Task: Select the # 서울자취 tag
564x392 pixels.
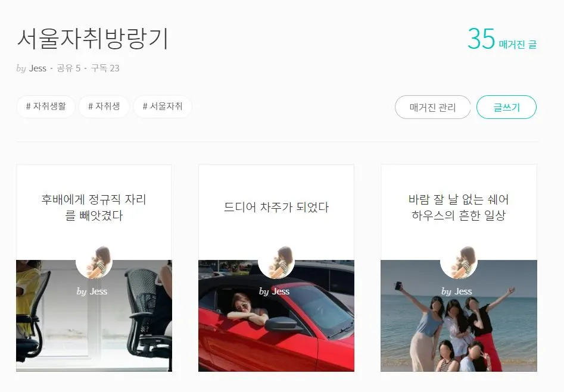Action: click(163, 106)
